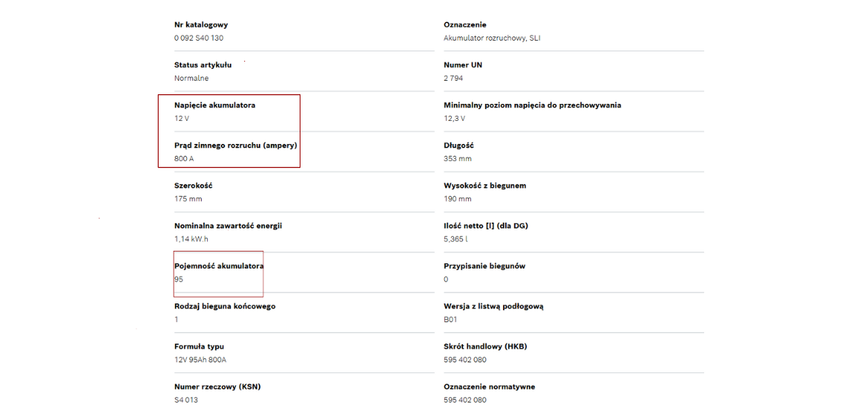Click the "Napięcie akumulatora" heading
This screenshot has width=868, height=417.
click(x=214, y=105)
